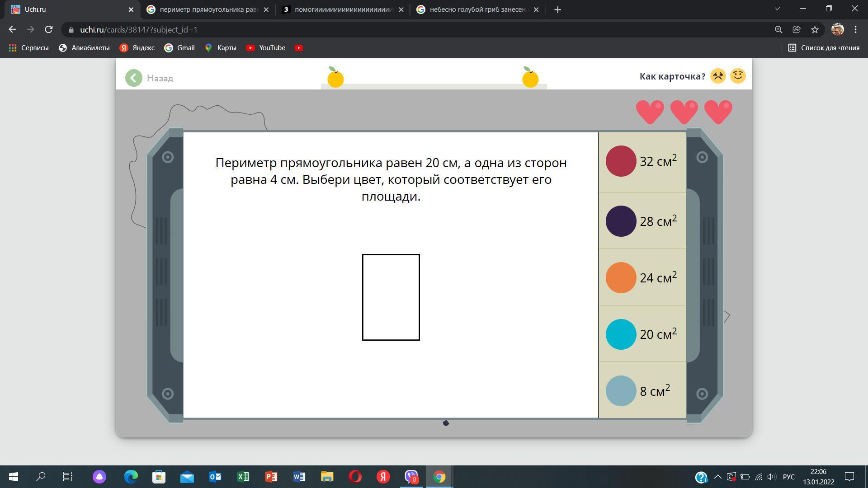This screenshot has height=488, width=868.
Task: Open the Gmail bookmark
Action: tap(179, 48)
